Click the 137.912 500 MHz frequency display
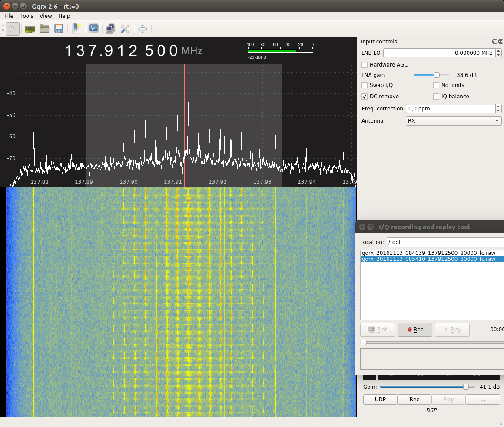This screenshot has height=427, width=504. [133, 51]
